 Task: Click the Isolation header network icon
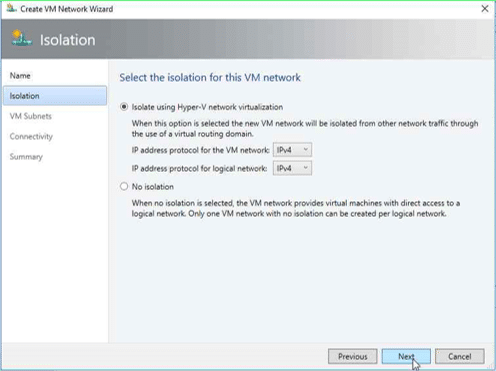tap(22, 38)
